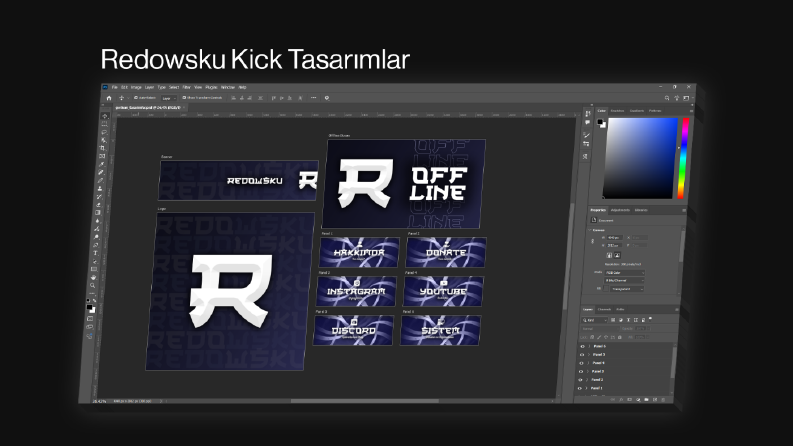Hide the Panel 2 layer group
Viewport: 793px width, 446px height.
(x=580, y=380)
